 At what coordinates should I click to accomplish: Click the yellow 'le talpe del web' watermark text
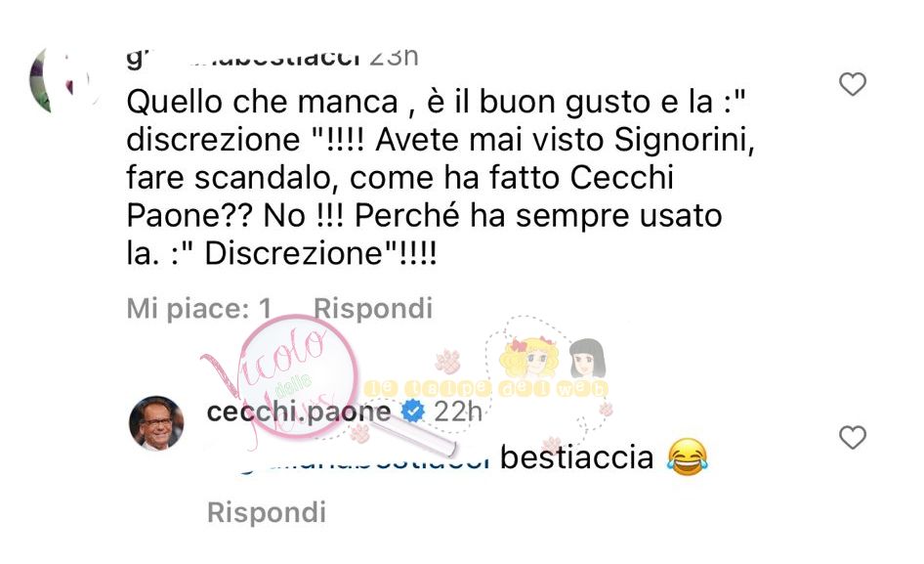(x=485, y=388)
